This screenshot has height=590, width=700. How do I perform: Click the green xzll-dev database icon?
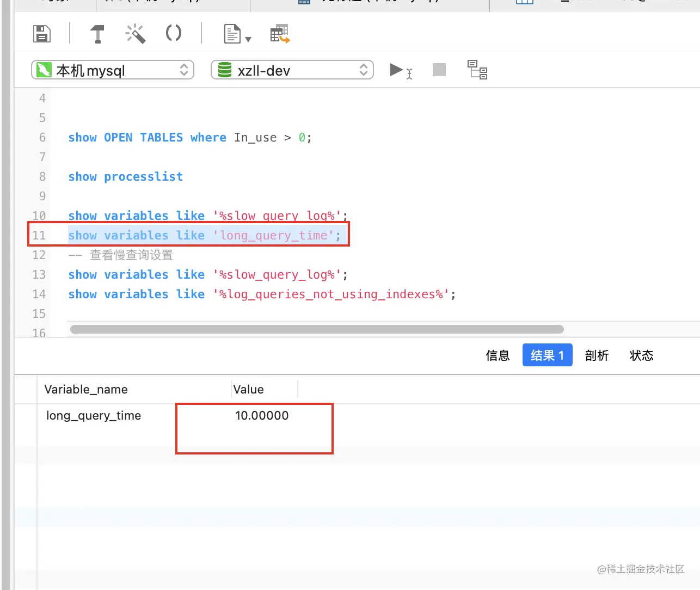[x=224, y=70]
